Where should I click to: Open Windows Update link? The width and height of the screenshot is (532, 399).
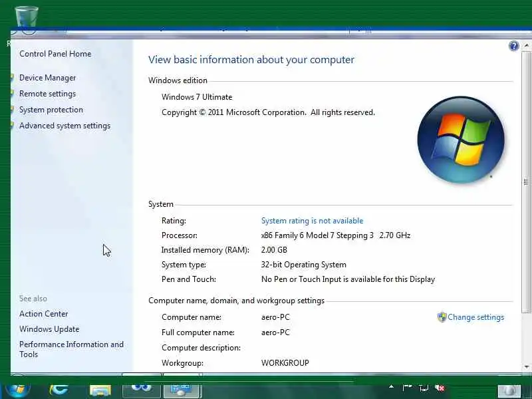click(x=49, y=329)
